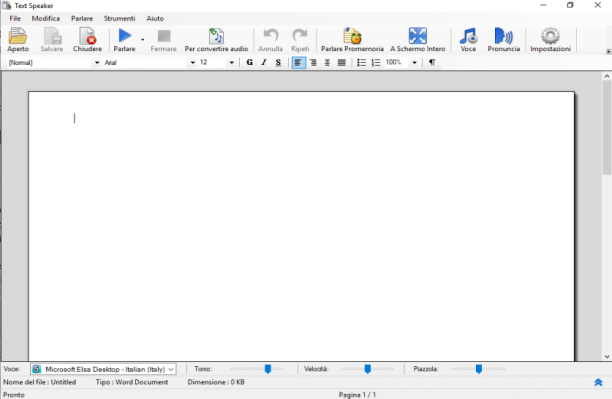The width and height of the screenshot is (612, 399).
Task: Justify text alignment
Action: (x=342, y=62)
